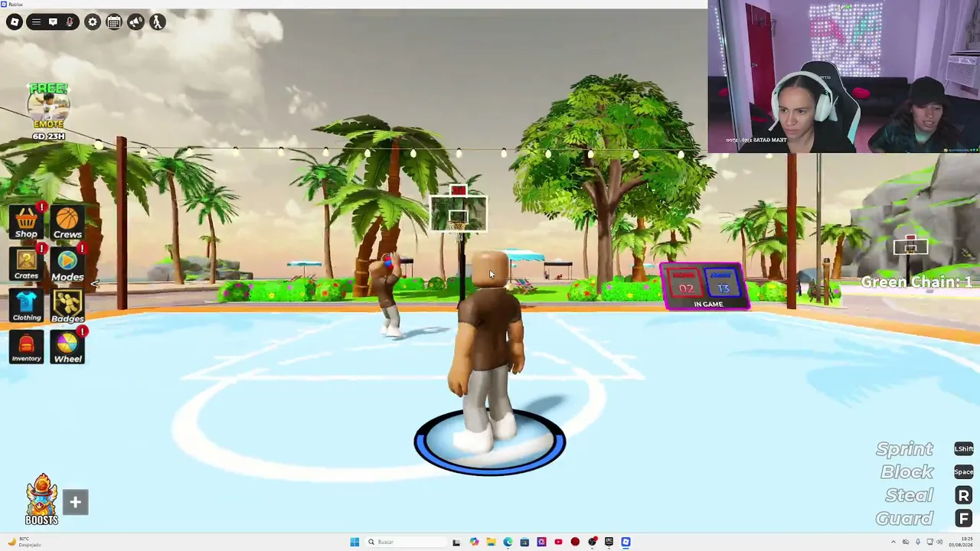Open the calendar icon
The height and width of the screenshot is (551, 980).
114,21
